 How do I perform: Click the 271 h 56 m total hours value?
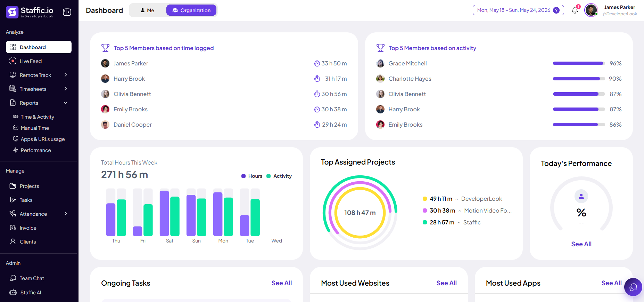pos(124,175)
